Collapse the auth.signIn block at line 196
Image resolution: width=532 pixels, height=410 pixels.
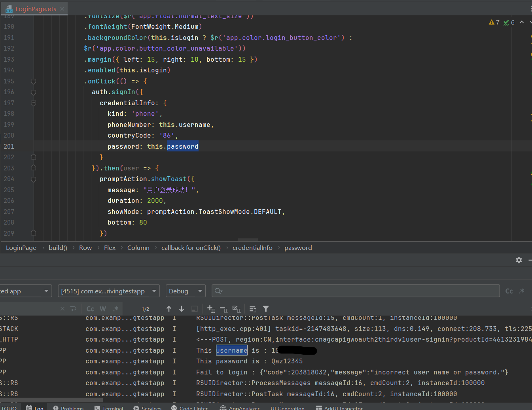(x=34, y=92)
